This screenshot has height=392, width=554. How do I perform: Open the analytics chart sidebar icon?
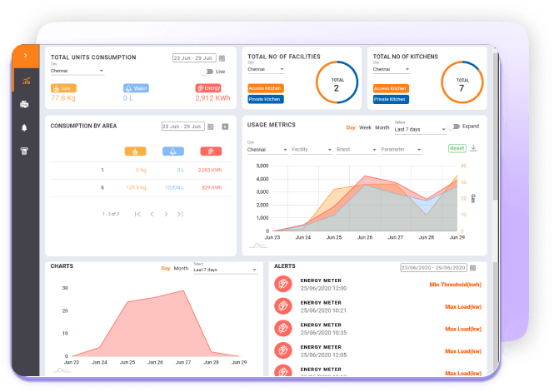pyautogui.click(x=26, y=81)
